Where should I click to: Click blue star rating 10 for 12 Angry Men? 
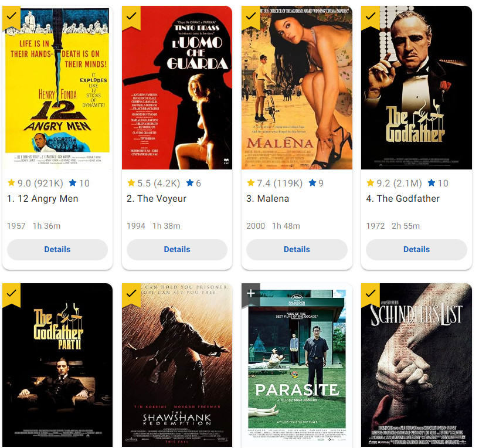(79, 183)
